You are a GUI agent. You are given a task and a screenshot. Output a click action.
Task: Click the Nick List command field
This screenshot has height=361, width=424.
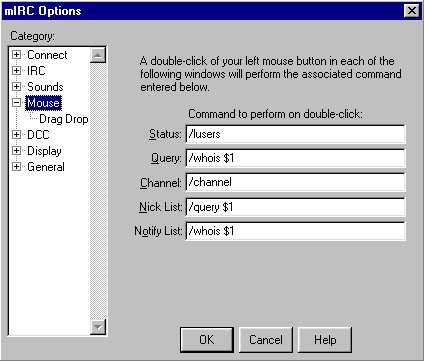point(295,207)
